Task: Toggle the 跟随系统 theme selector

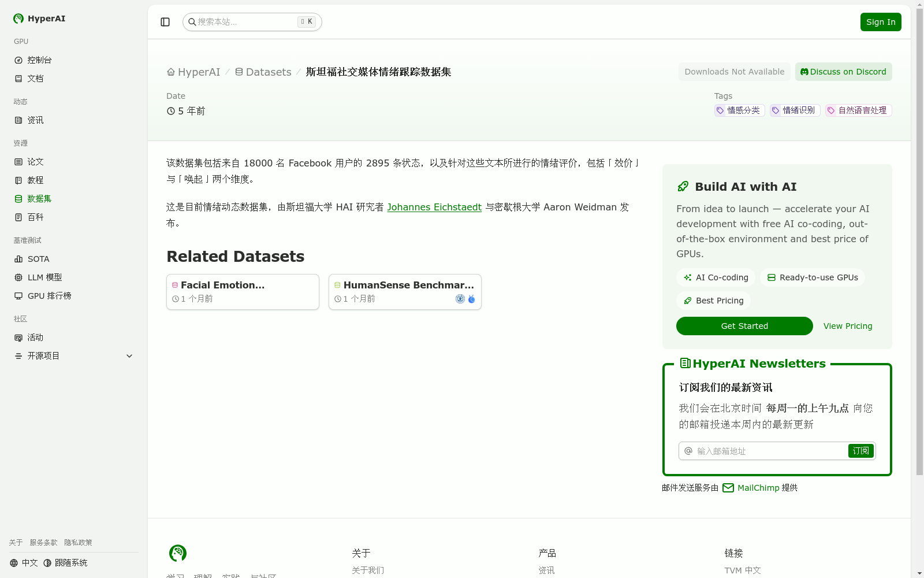Action: click(65, 563)
